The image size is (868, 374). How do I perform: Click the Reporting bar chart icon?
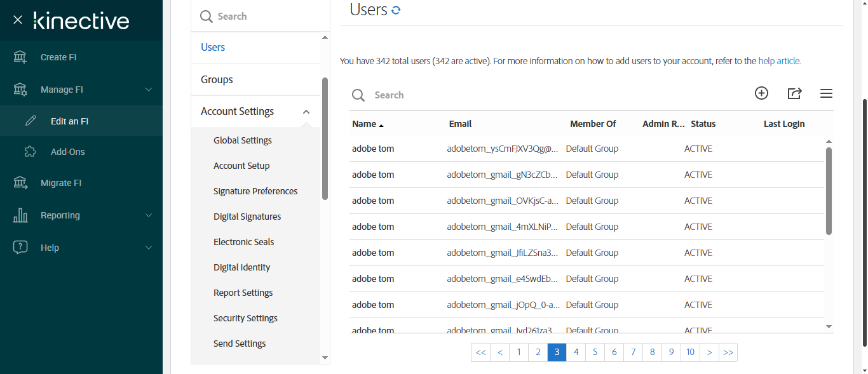[20, 215]
